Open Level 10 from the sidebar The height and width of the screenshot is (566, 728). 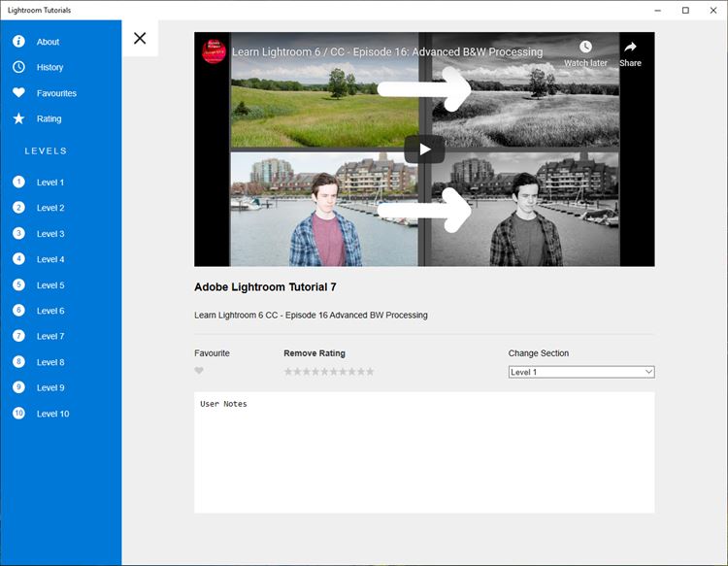[x=52, y=414]
